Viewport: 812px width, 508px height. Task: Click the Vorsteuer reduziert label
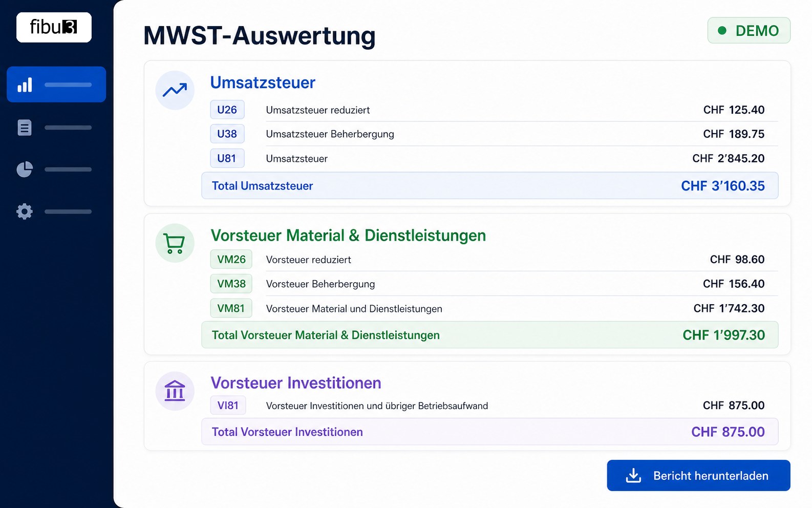[309, 260]
